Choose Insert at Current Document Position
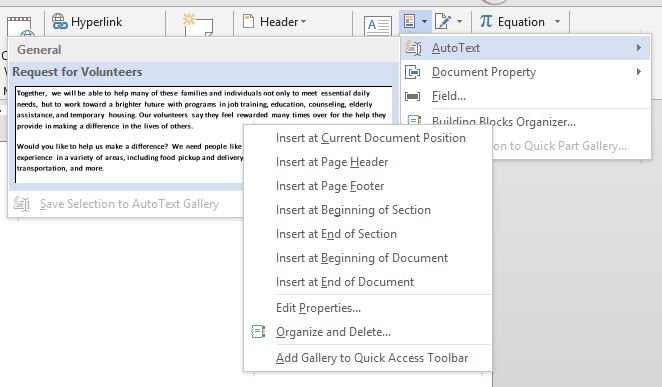The width and height of the screenshot is (662, 387). [x=371, y=138]
